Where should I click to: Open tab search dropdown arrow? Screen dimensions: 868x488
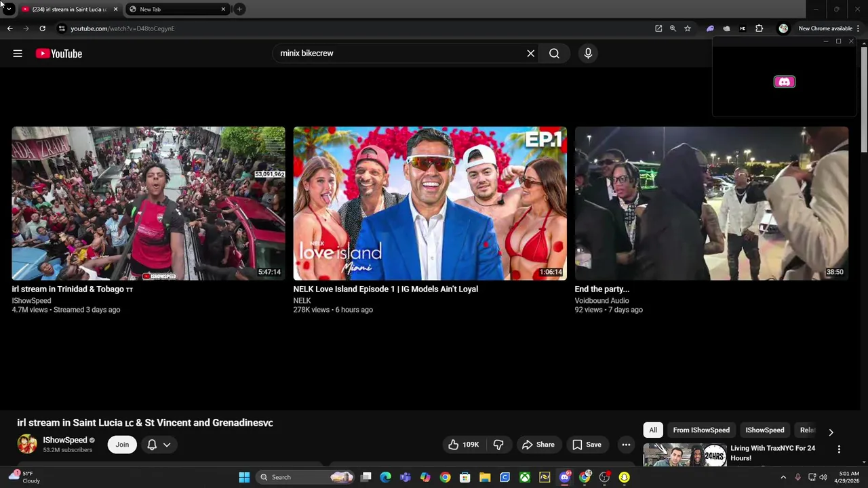[x=9, y=9]
